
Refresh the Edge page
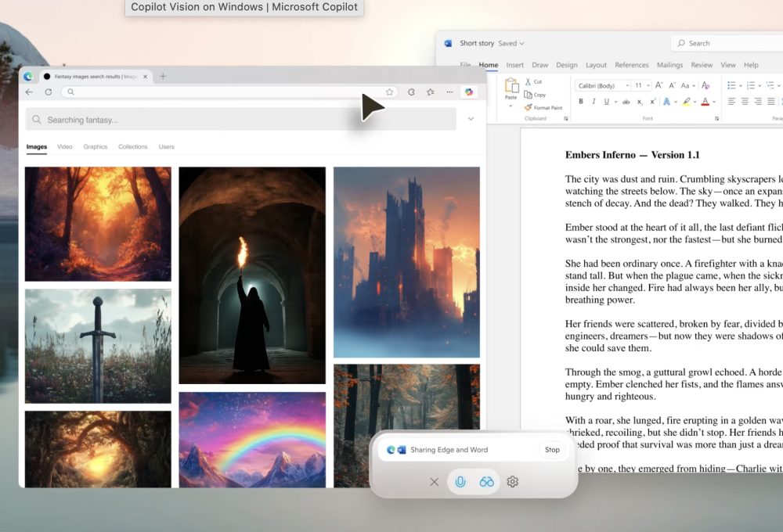pos(49,92)
